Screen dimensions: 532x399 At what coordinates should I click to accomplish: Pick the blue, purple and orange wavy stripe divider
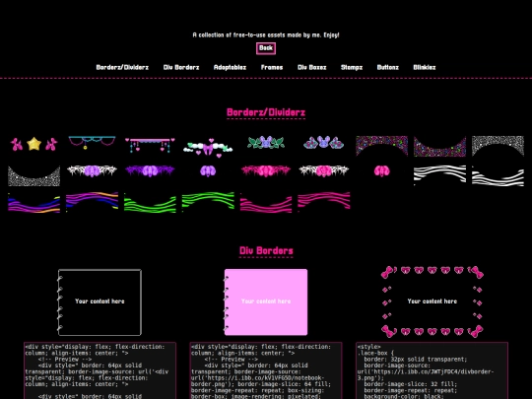(33, 203)
